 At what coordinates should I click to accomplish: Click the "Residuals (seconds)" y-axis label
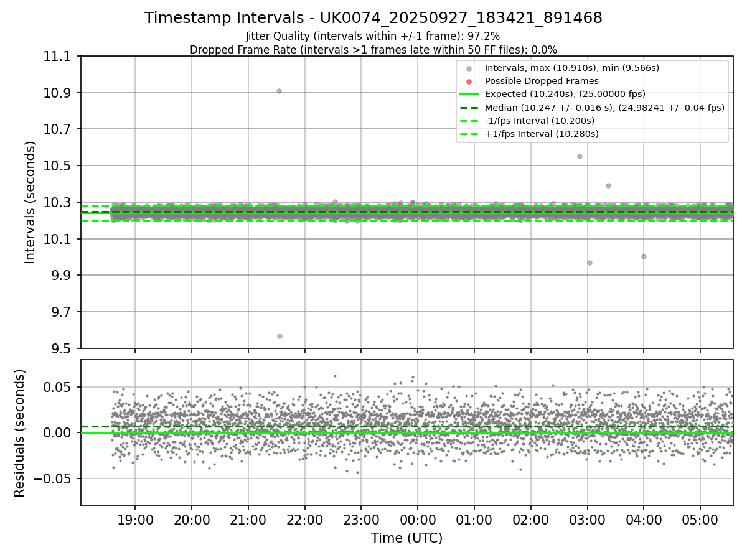19,433
